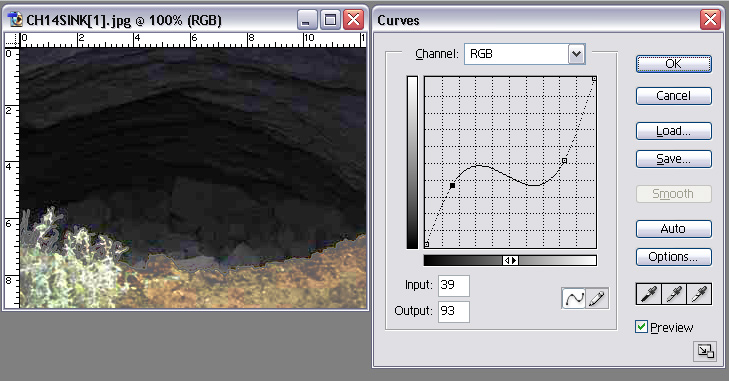Close the Curves dialog

(710, 20)
